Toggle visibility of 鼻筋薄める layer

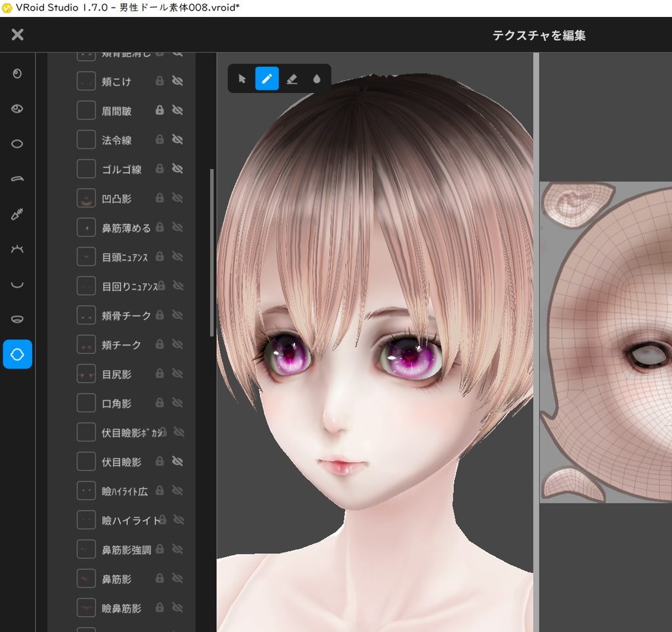point(177,228)
